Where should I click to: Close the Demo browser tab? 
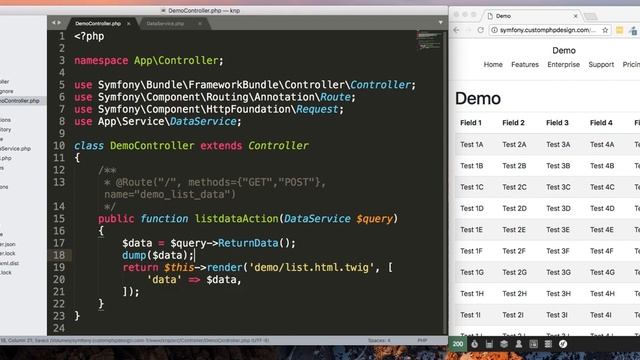[x=575, y=16]
